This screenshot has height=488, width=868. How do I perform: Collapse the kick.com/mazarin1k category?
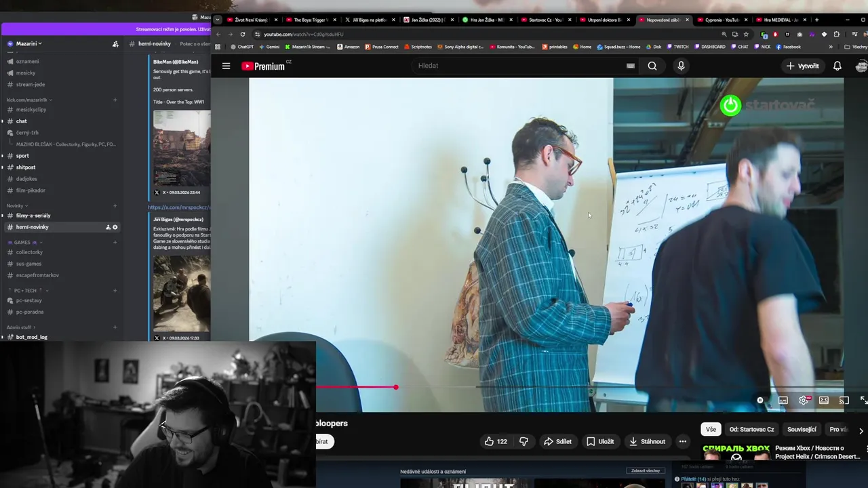point(29,100)
